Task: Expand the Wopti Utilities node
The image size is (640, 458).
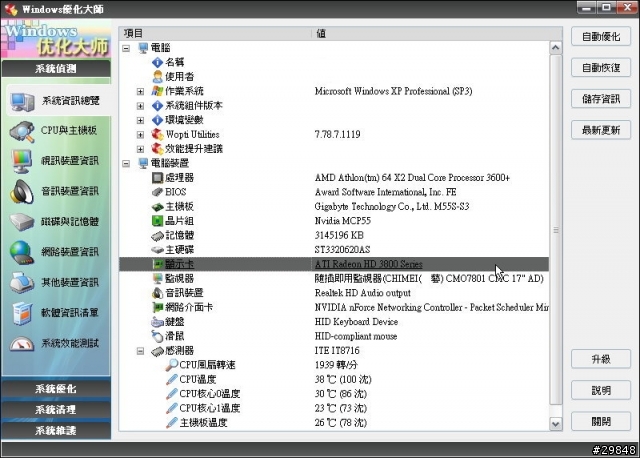Action: click(140, 135)
